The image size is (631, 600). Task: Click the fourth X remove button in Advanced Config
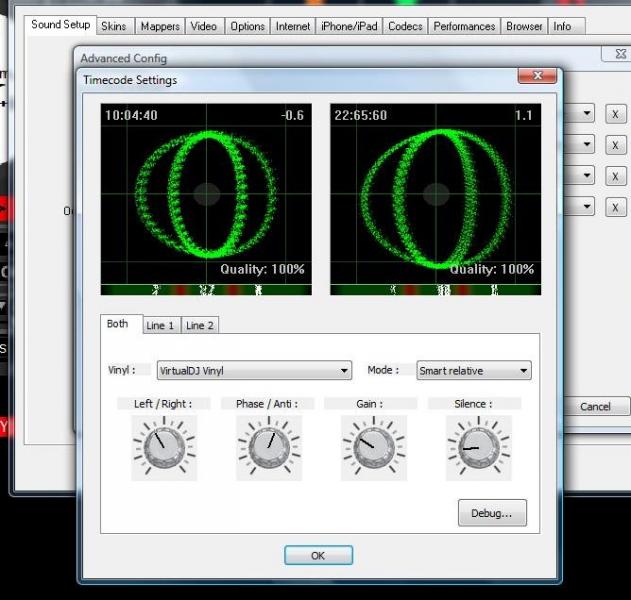[616, 207]
